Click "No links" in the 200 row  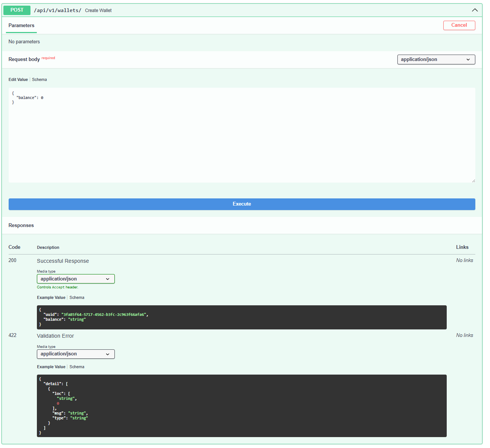pyautogui.click(x=464, y=261)
